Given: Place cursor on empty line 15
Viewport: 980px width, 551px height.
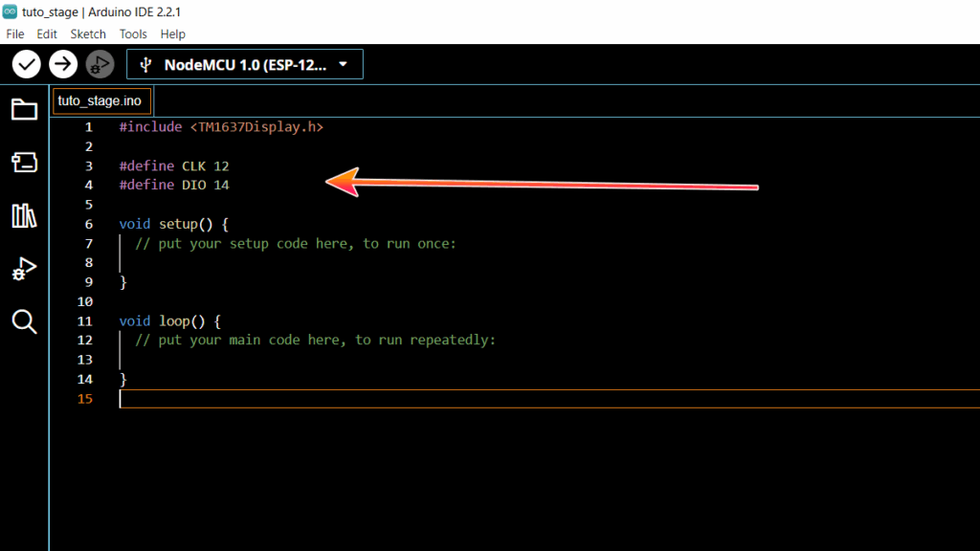Looking at the screenshot, I should coord(550,399).
